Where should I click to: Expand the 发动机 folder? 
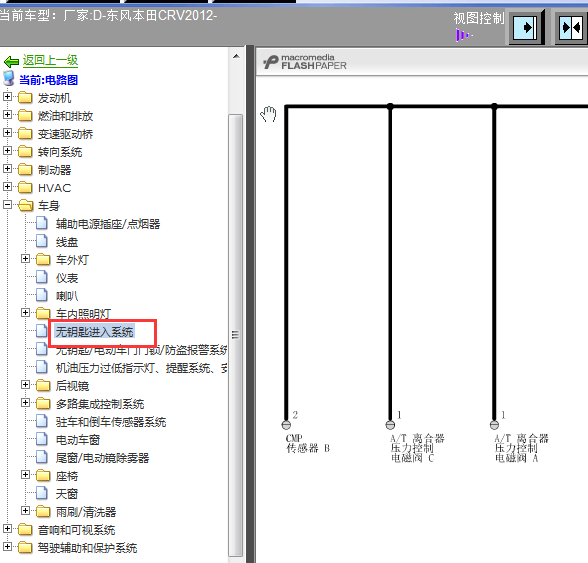pyautogui.click(x=7, y=97)
